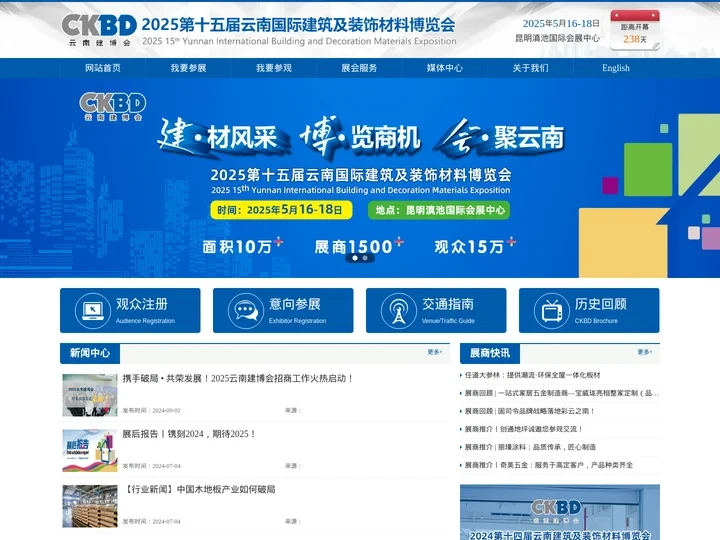
Task: Open the 新闻中心 section tab
Action: click(90, 353)
